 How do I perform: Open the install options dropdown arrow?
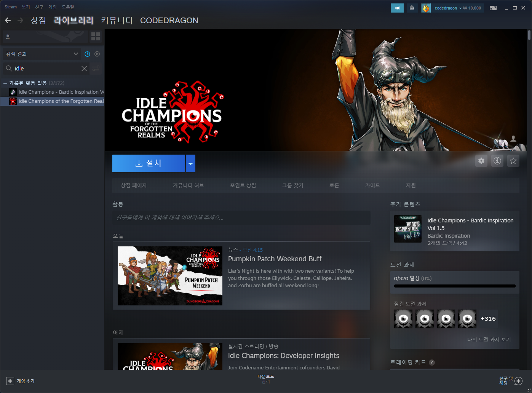[x=190, y=163]
